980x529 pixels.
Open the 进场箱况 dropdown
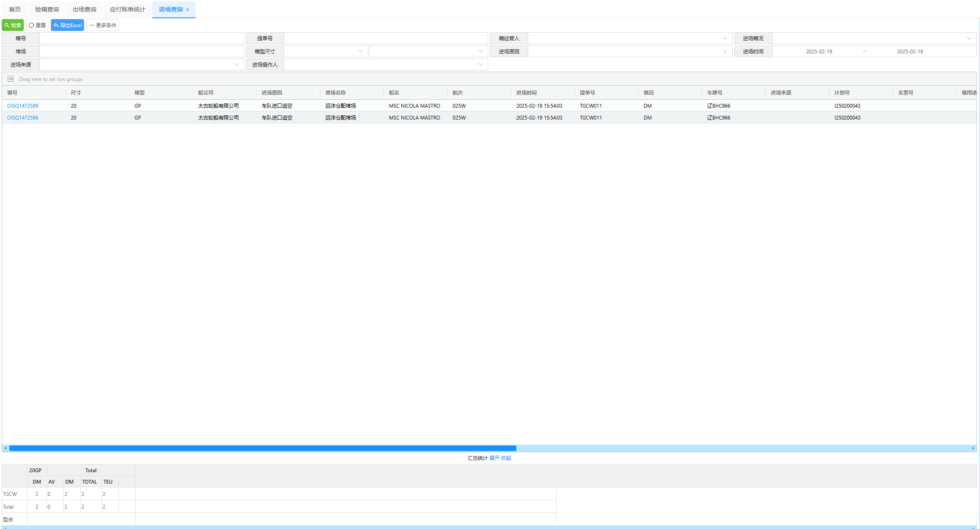pos(969,39)
